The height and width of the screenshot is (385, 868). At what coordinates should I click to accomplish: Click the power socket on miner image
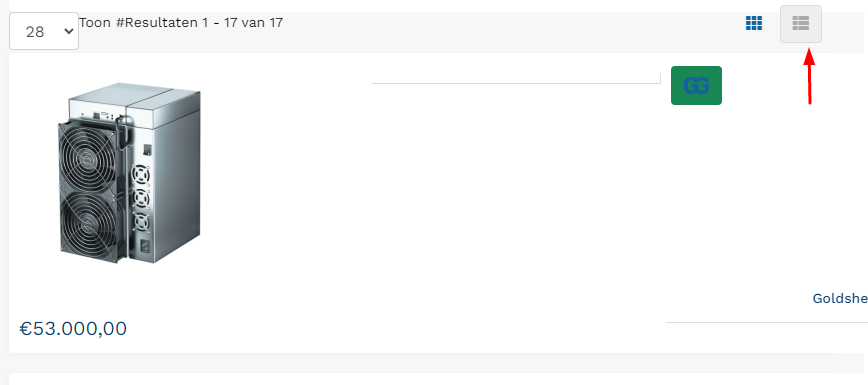(145, 245)
